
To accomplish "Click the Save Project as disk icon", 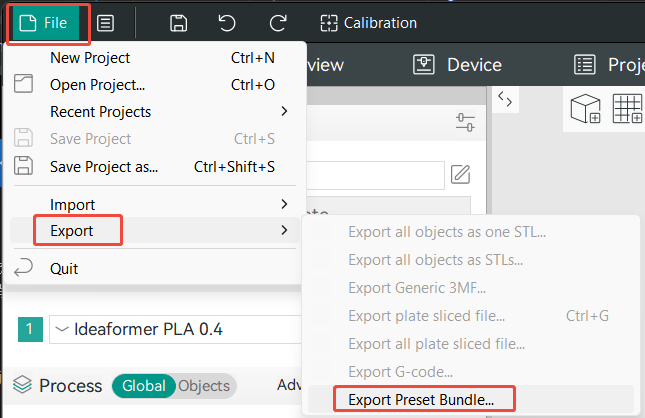I will pyautogui.click(x=23, y=166).
